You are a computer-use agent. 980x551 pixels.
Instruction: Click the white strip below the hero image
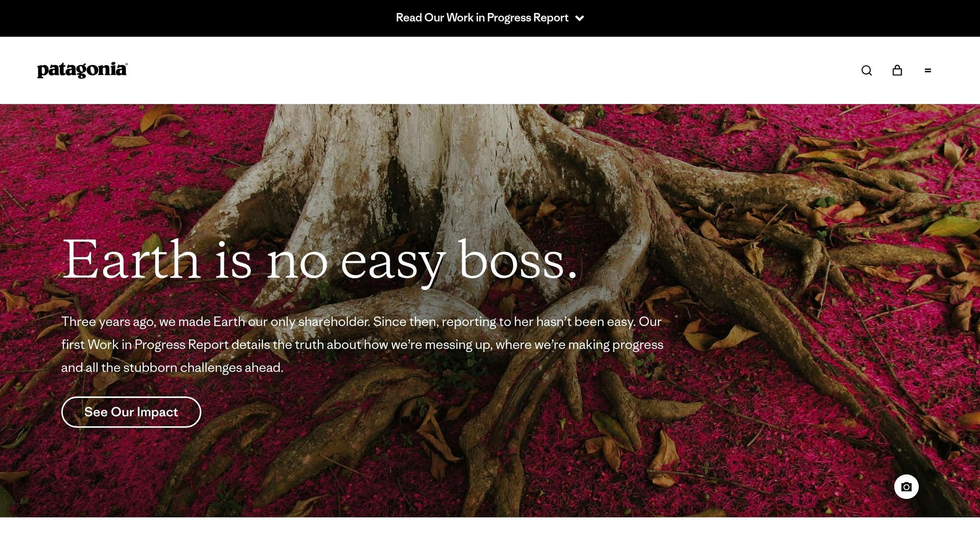pos(490,534)
